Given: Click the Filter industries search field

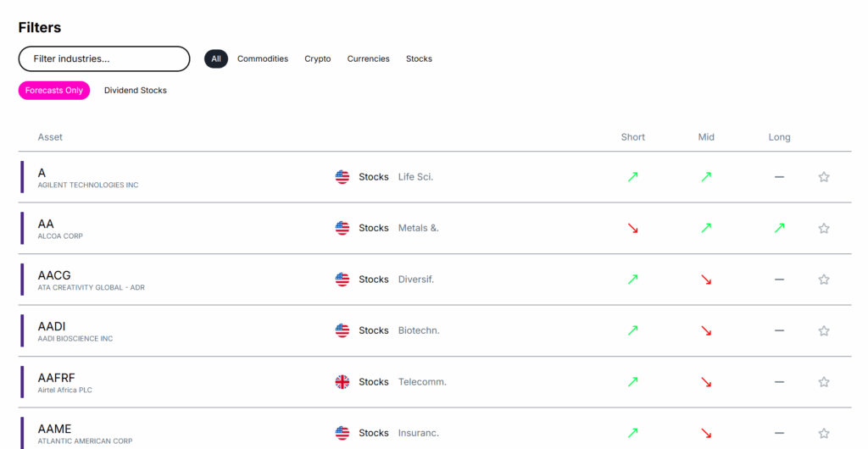Looking at the screenshot, I should click(104, 59).
